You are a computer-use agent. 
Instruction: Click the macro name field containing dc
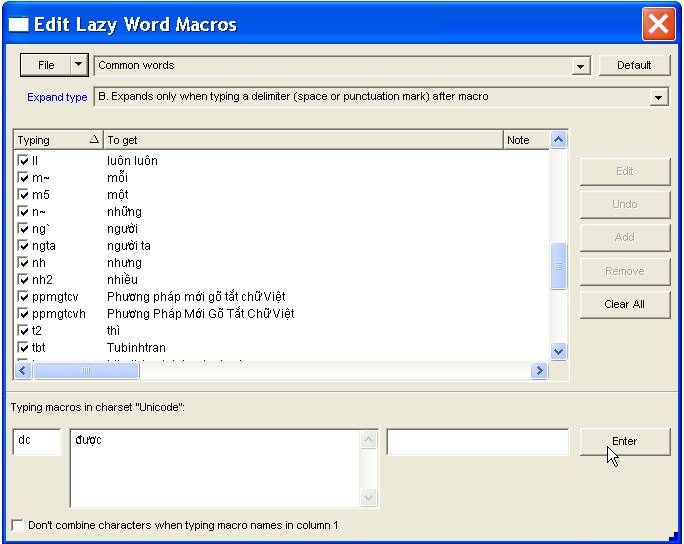coord(37,441)
